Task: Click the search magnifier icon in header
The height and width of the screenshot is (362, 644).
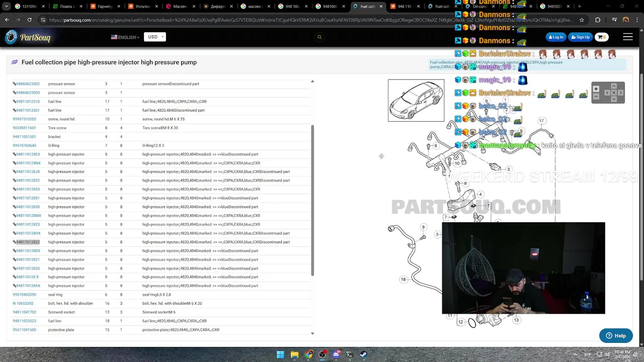Action: pos(319,37)
